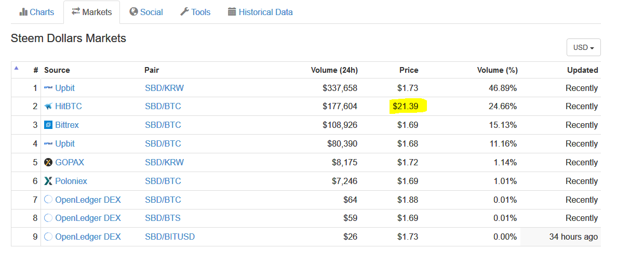This screenshot has width=644, height=262.
Task: Open the Tools tab
Action: click(195, 12)
